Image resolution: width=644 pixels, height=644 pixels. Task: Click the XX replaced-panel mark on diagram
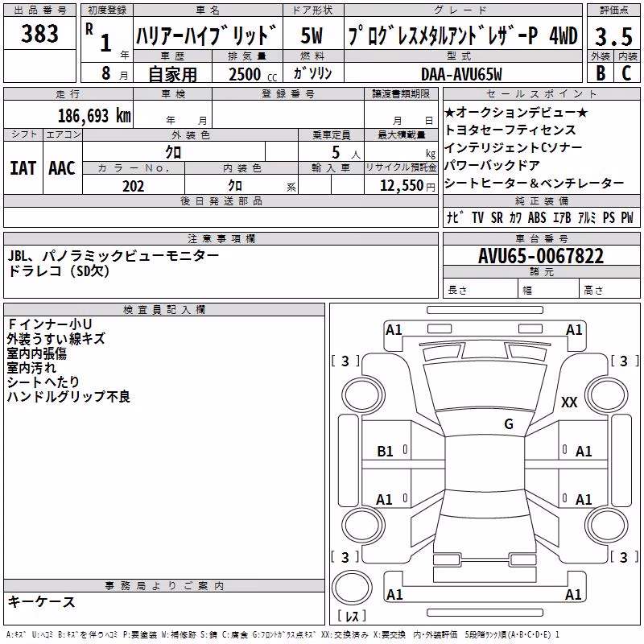tap(569, 402)
